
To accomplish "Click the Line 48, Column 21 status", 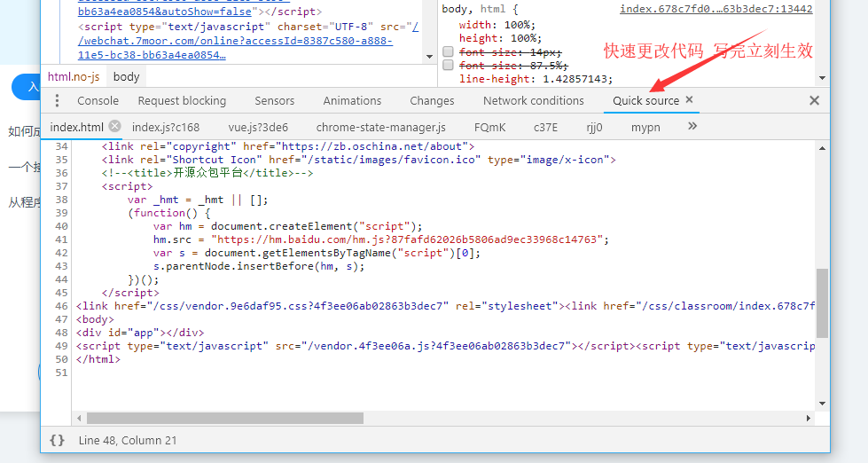I will coord(128,441).
